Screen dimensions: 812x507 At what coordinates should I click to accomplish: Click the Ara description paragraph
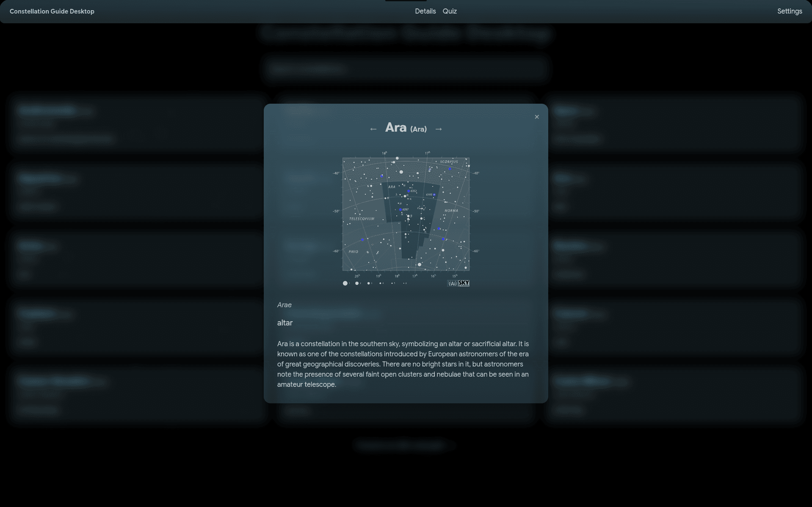click(x=403, y=364)
